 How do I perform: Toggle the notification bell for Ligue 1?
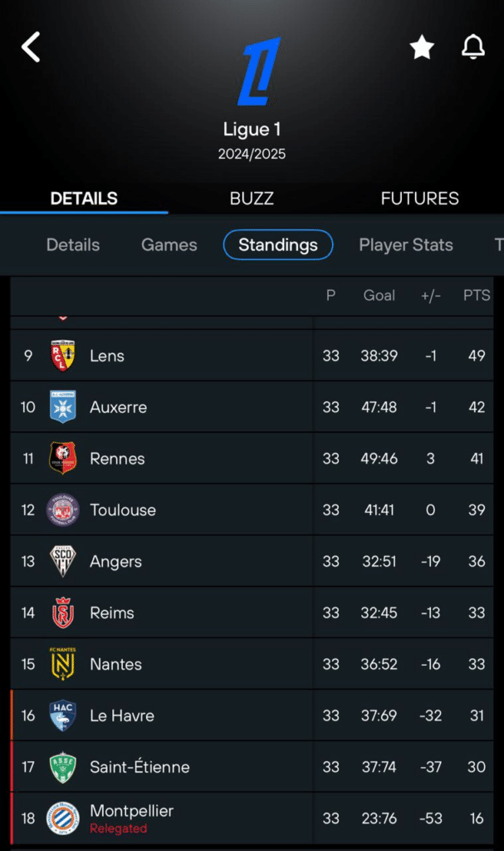coord(473,47)
